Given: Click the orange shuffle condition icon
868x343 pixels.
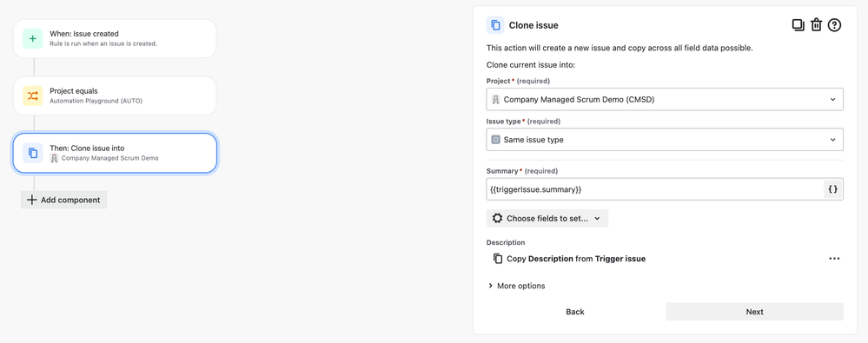Looking at the screenshot, I should point(33,96).
